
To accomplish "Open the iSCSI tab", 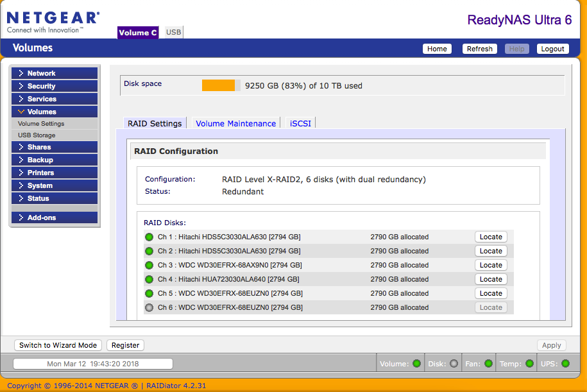I will coord(301,123).
